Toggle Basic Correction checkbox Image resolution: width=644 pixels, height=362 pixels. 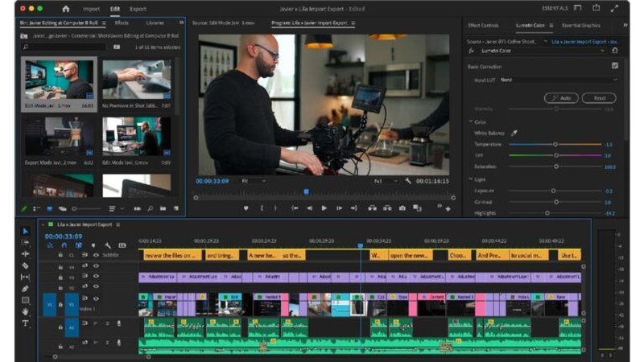pos(615,66)
